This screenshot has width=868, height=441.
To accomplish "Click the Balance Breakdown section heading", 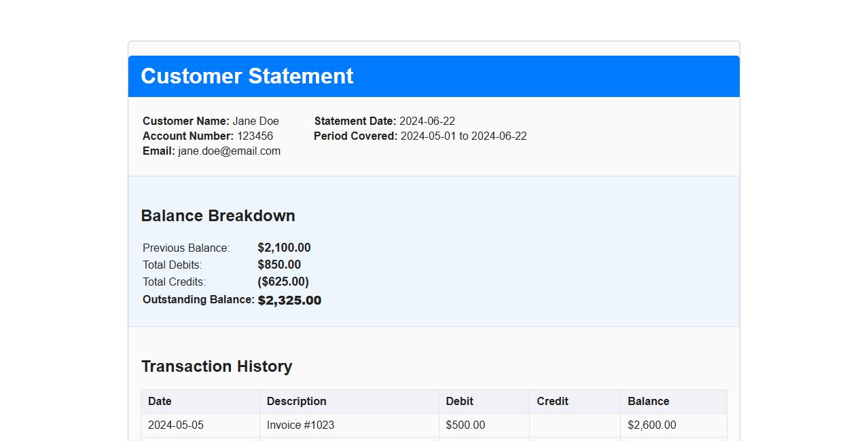I will [x=217, y=216].
